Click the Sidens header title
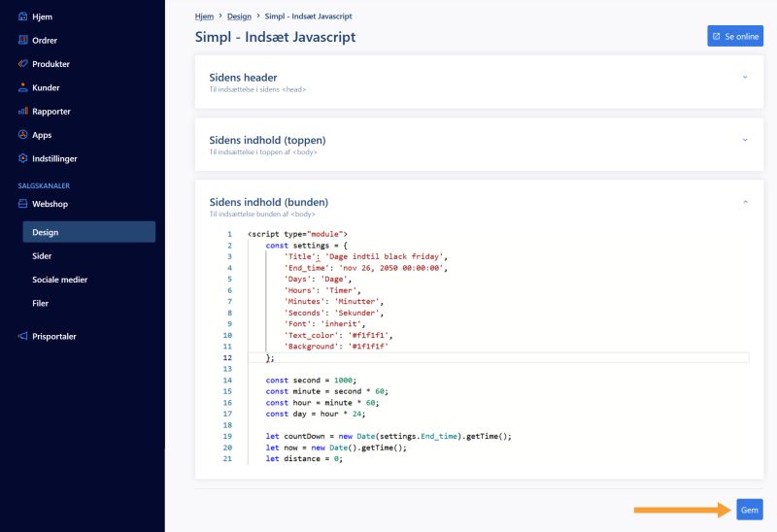777x532 pixels. coord(243,78)
